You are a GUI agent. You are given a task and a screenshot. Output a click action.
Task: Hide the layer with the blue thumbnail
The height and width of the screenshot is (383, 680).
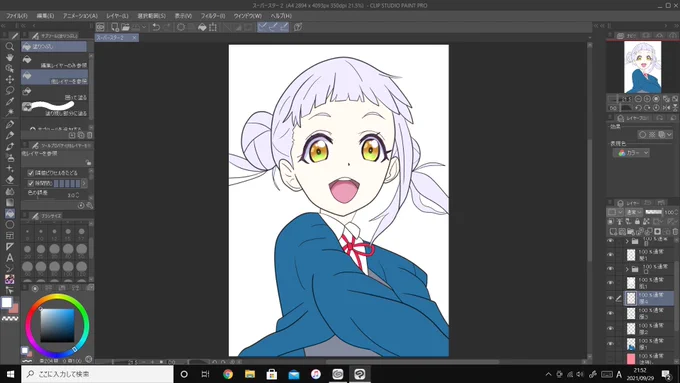point(610,344)
